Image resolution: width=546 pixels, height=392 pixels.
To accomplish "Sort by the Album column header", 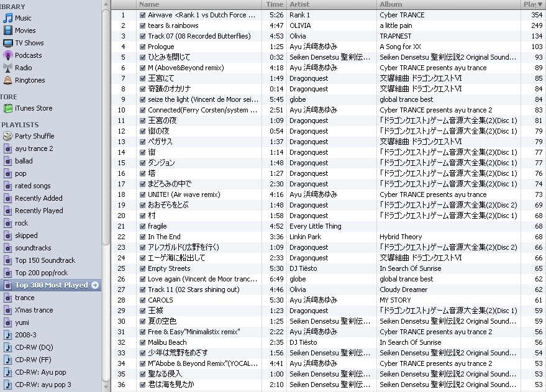I will point(449,4).
